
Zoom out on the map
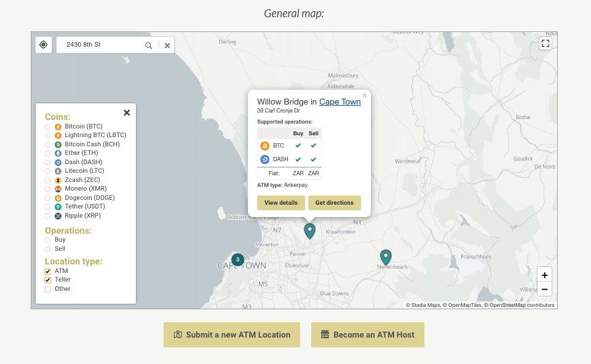pyautogui.click(x=545, y=290)
